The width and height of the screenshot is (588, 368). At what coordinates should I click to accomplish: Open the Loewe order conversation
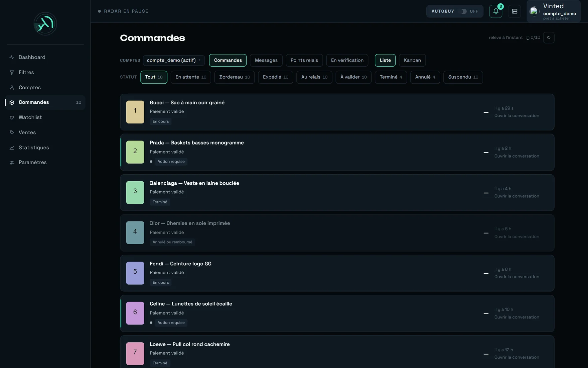517,358
